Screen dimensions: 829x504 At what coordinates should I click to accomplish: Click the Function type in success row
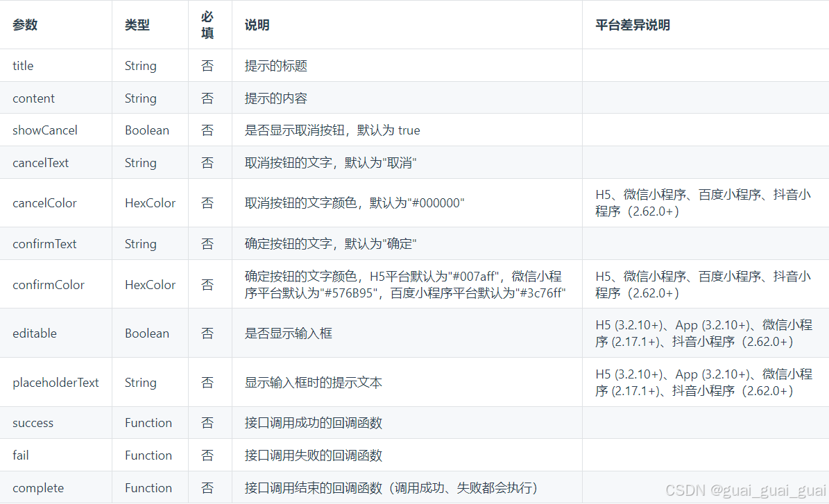coord(148,423)
